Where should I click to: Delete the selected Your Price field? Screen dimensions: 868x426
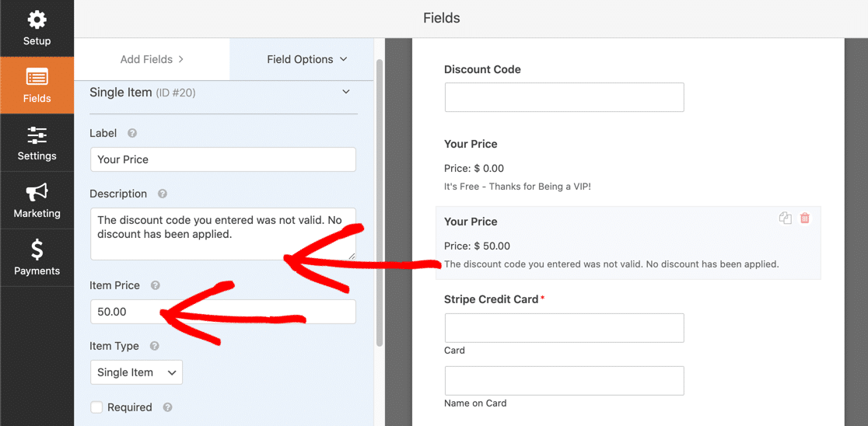(x=805, y=218)
